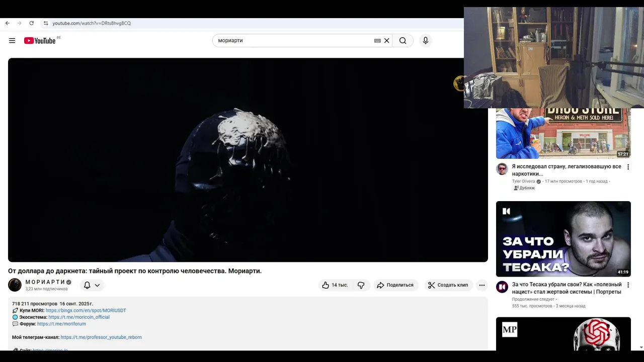Screen dimensions: 644x362
Task: Click the Поделиться share button
Action: pos(395,285)
